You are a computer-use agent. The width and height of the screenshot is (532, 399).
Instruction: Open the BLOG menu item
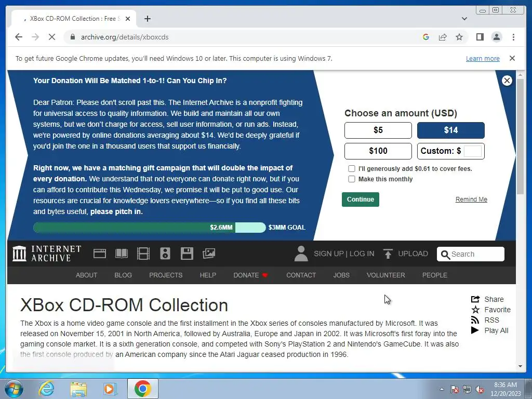pyautogui.click(x=123, y=275)
